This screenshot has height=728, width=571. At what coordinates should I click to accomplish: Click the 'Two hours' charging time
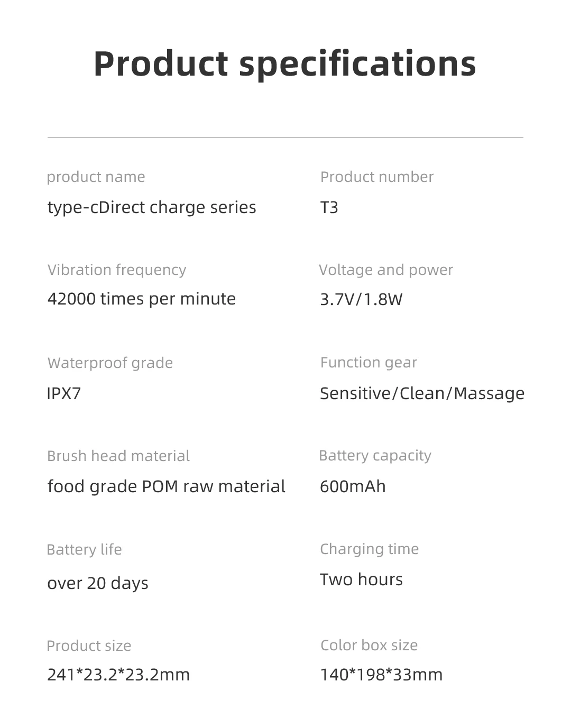(x=361, y=579)
